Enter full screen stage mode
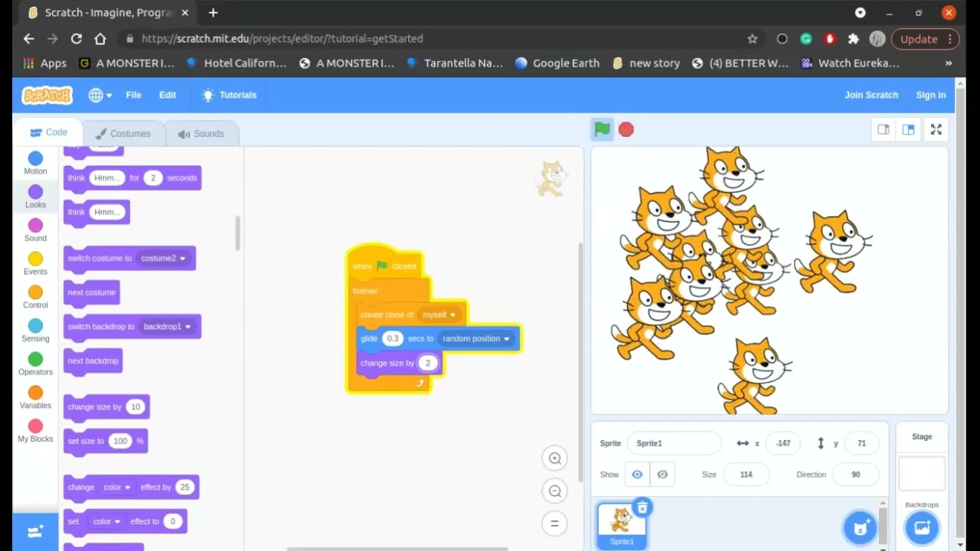Viewport: 980px width, 551px height. (x=936, y=129)
